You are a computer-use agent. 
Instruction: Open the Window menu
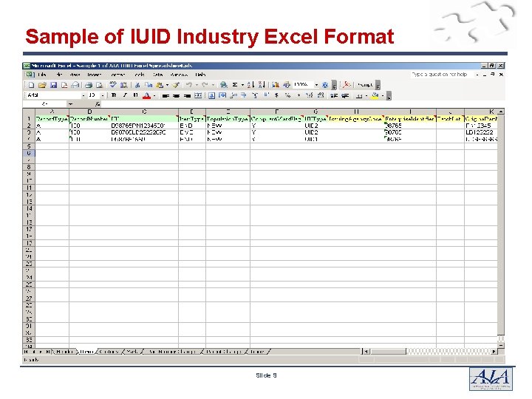point(179,75)
